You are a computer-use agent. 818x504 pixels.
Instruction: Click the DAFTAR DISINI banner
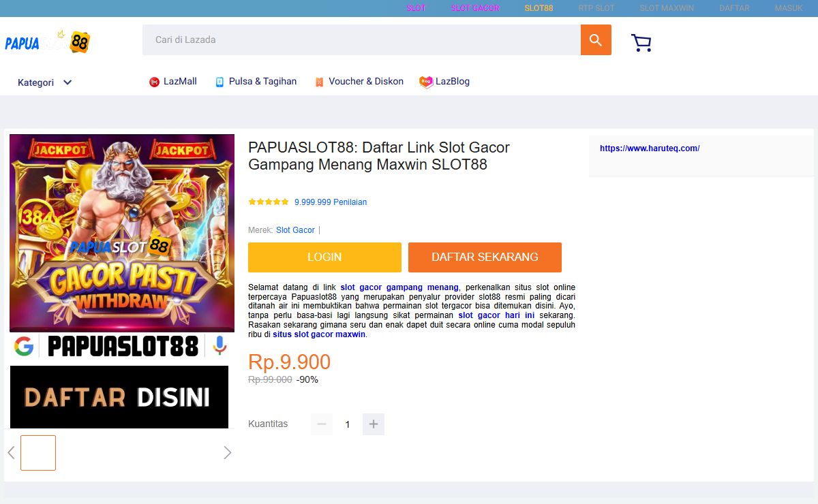(x=119, y=397)
